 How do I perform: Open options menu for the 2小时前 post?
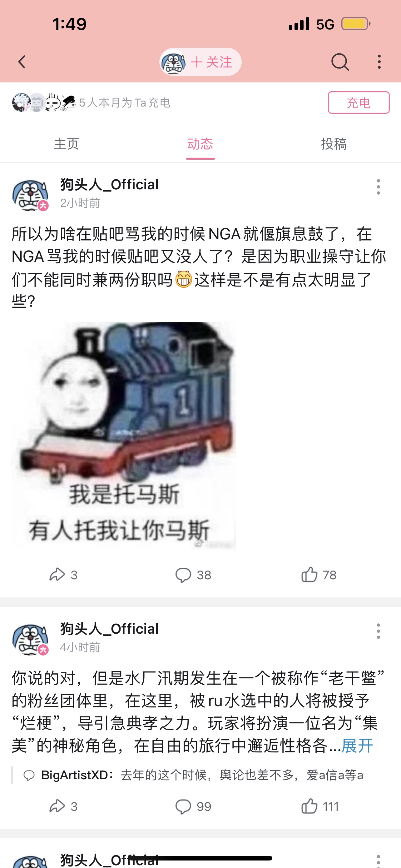pyautogui.click(x=379, y=187)
